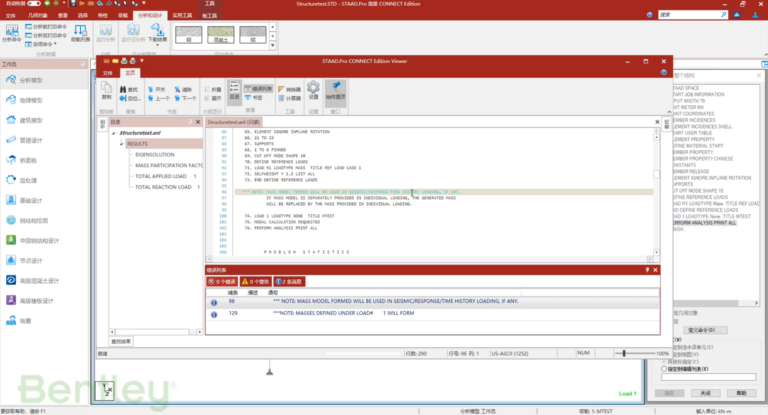
Task: Toggle 书签 view in Viewer ribbon
Action: [x=254, y=98]
